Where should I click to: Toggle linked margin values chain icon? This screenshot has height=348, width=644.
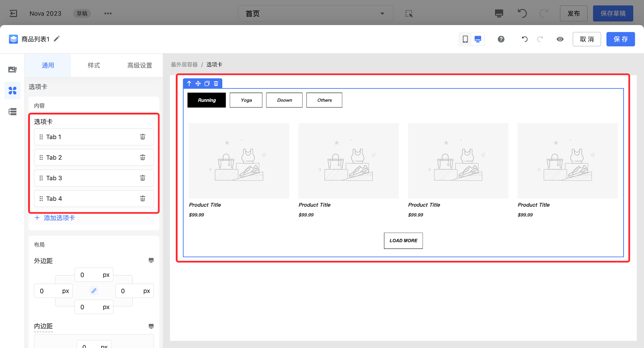point(94,291)
